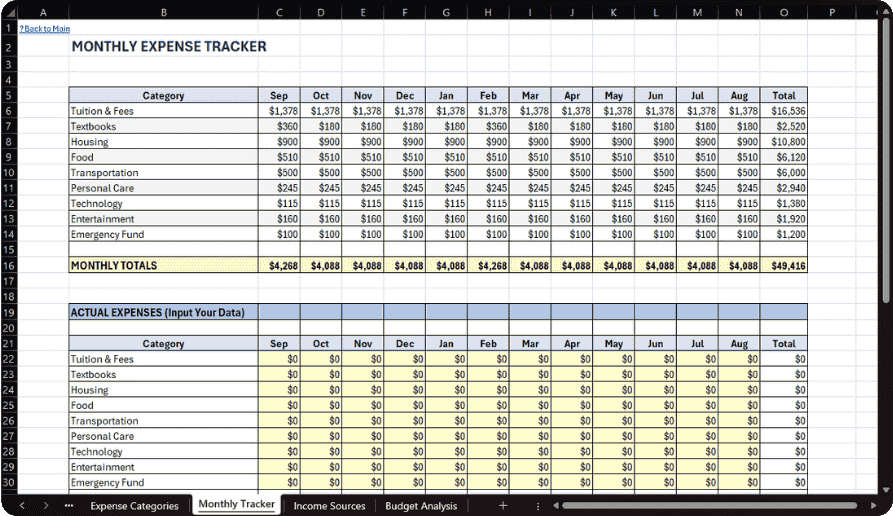Select the Monthly Tracker sheet tab
The width and height of the screenshot is (893, 516).
point(237,505)
